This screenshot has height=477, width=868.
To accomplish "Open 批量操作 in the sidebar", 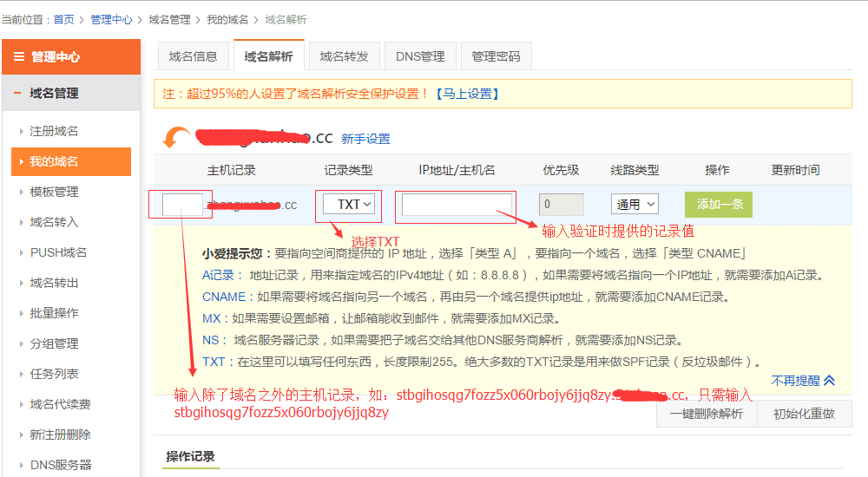I will pos(54,313).
